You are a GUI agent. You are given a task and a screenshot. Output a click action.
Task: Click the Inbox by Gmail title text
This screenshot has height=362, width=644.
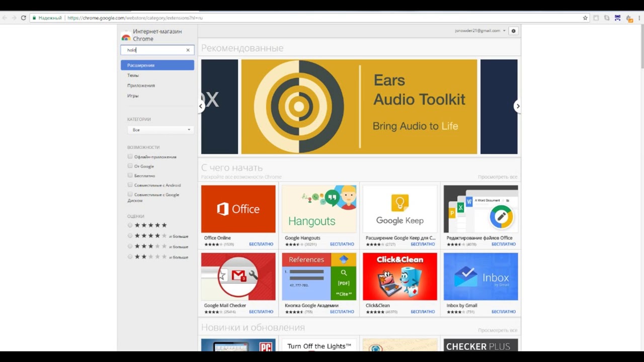tap(462, 305)
